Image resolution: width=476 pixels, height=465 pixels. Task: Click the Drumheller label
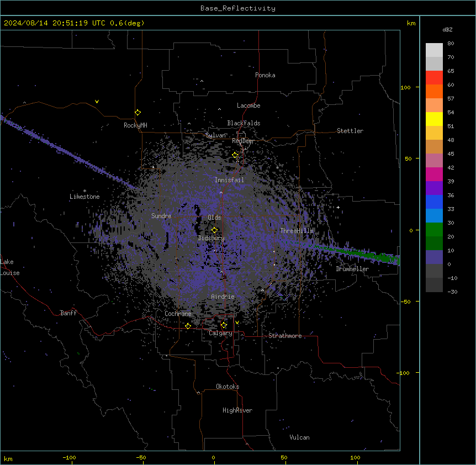coord(352,269)
